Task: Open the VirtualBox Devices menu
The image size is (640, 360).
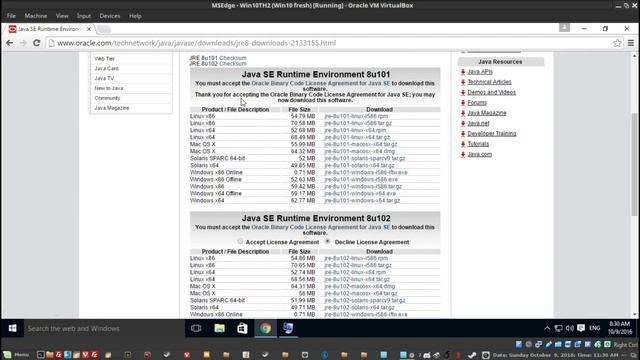Action: coord(110,16)
